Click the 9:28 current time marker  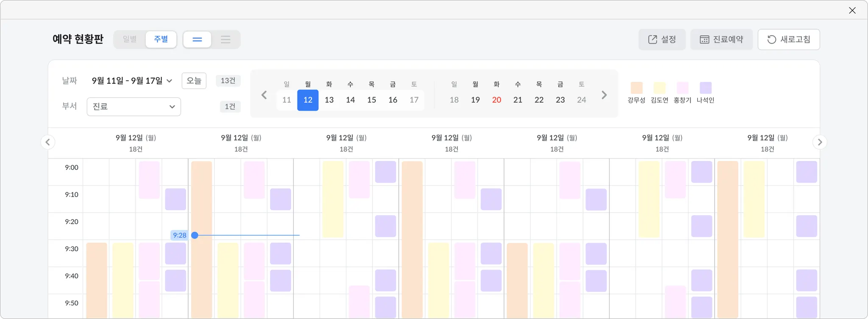(x=180, y=235)
